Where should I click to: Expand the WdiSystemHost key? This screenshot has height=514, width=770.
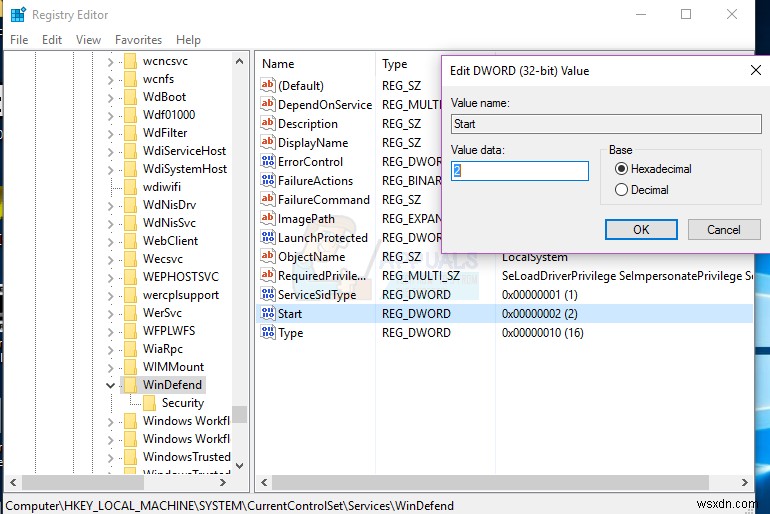point(110,170)
